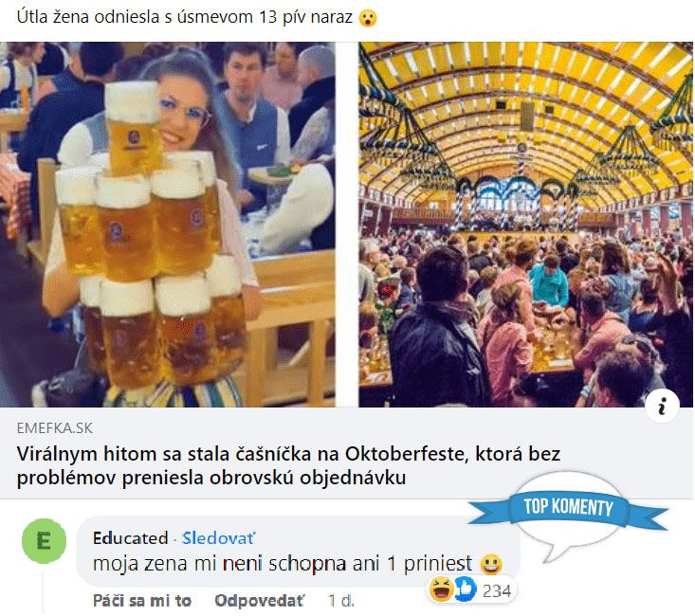Image resolution: width=695 pixels, height=616 pixels.
Task: Reply to the comment with Odpovedať
Action: coord(259,601)
